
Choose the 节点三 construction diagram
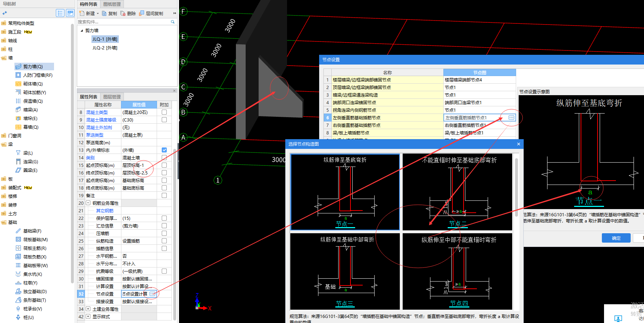coord(345,271)
